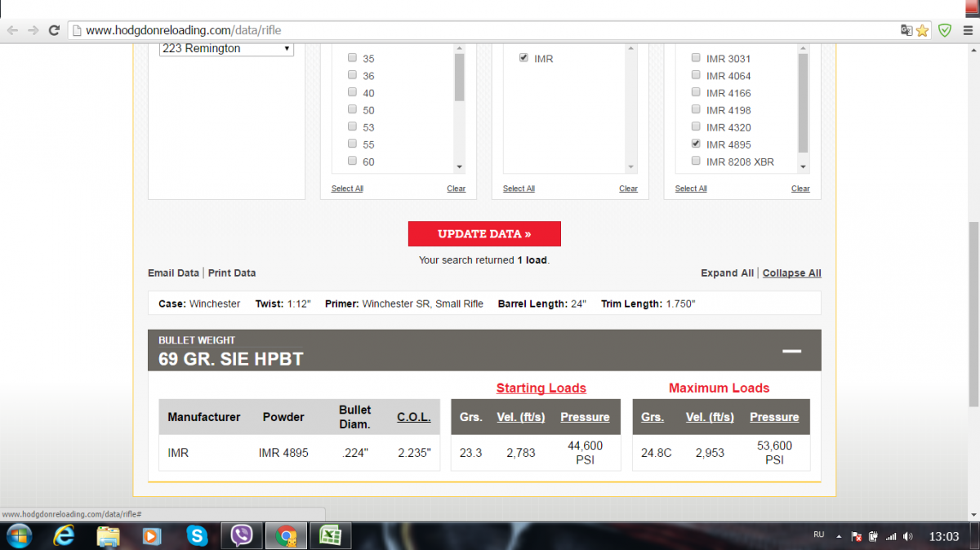
Task: Click the page vertical scrollbar thumb
Action: (x=973, y=313)
